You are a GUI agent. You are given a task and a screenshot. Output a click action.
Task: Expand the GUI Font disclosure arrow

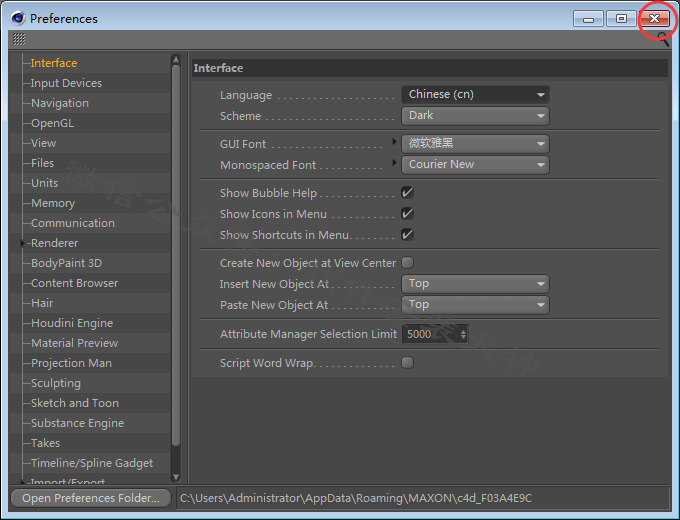394,141
